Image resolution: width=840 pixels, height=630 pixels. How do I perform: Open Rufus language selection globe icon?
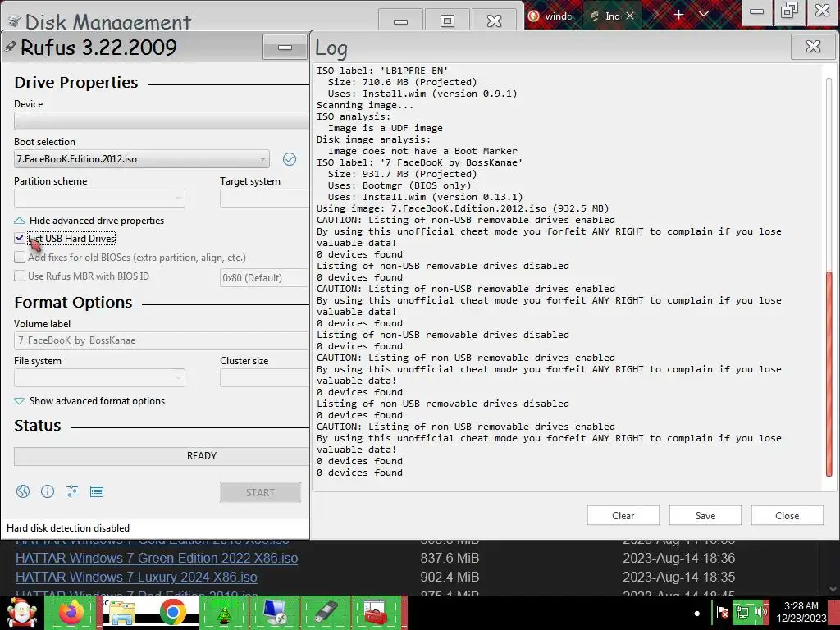[x=22, y=491]
